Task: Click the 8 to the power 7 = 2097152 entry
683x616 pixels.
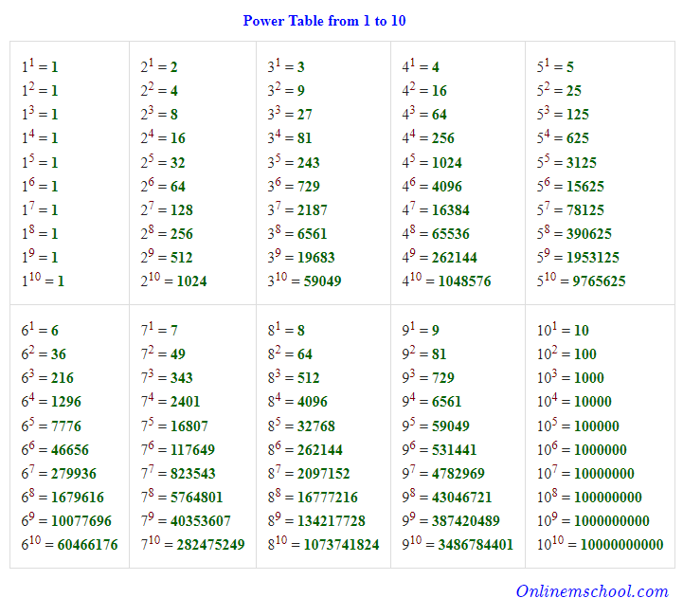Action: point(309,473)
